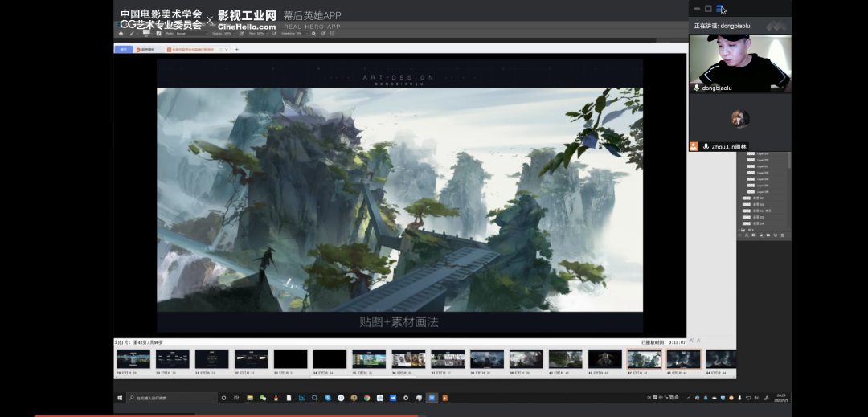This screenshot has height=417, width=868.
Task: Click the Windows taskbar search box
Action: (x=172, y=398)
